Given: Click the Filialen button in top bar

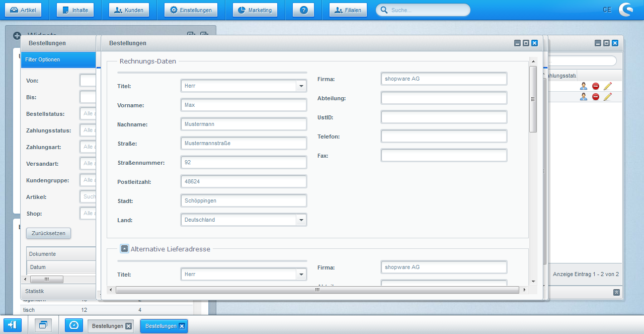Looking at the screenshot, I should pos(348,10).
